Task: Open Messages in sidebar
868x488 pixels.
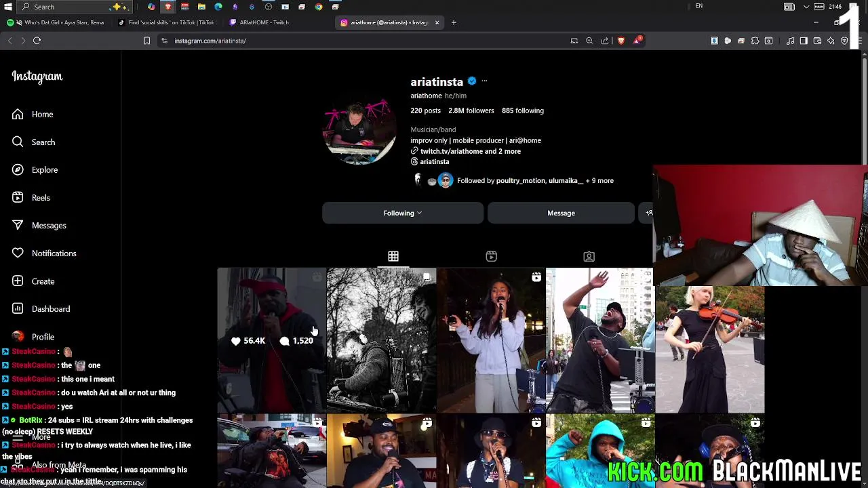Action: point(39,225)
